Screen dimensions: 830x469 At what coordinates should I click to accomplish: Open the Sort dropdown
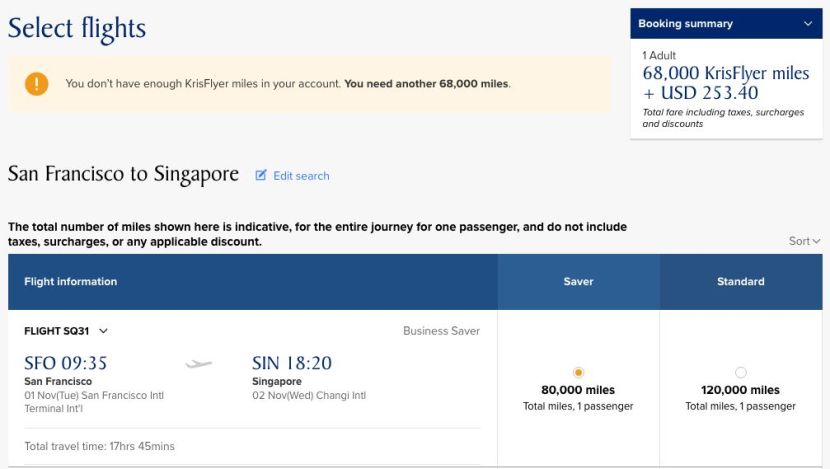point(804,241)
